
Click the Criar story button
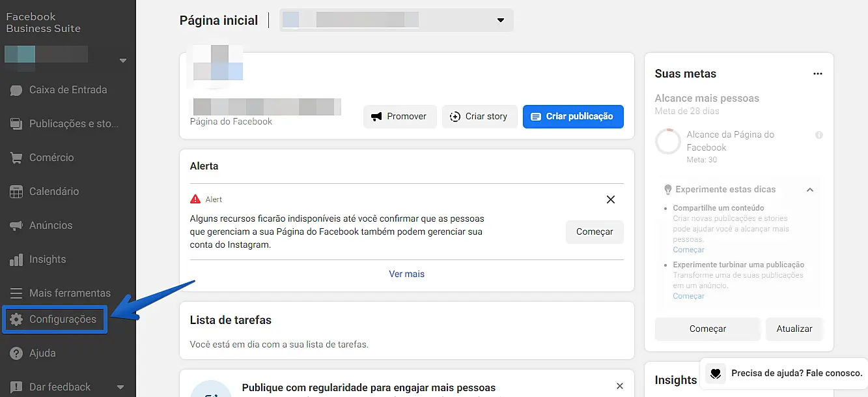click(x=480, y=117)
